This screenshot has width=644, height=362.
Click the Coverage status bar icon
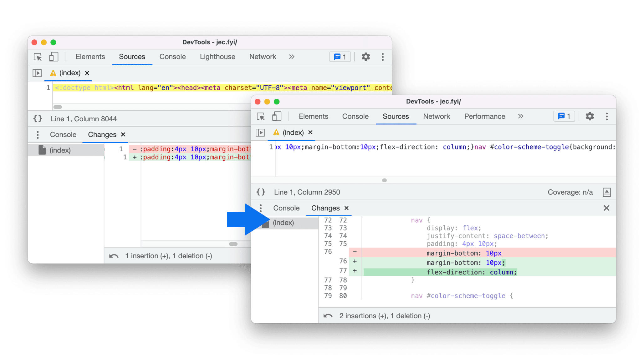click(x=608, y=192)
